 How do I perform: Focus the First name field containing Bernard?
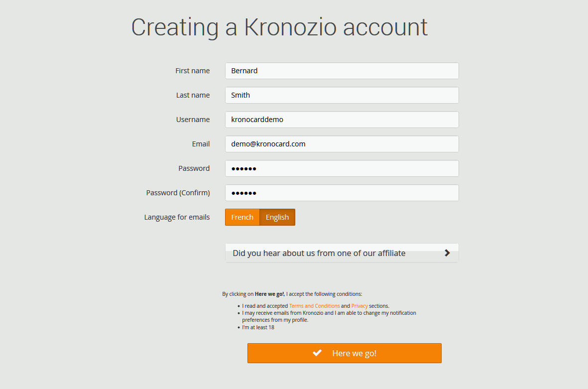point(342,71)
